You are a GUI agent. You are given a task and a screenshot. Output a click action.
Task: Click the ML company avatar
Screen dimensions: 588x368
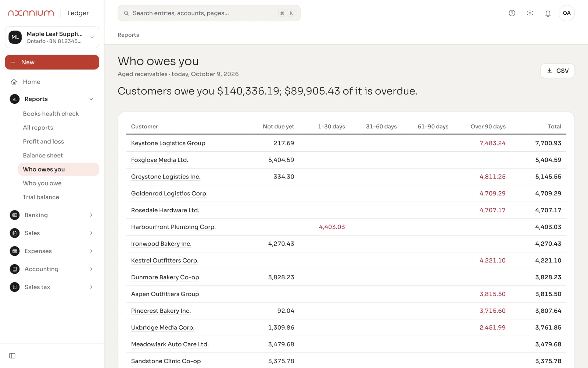coord(15,37)
